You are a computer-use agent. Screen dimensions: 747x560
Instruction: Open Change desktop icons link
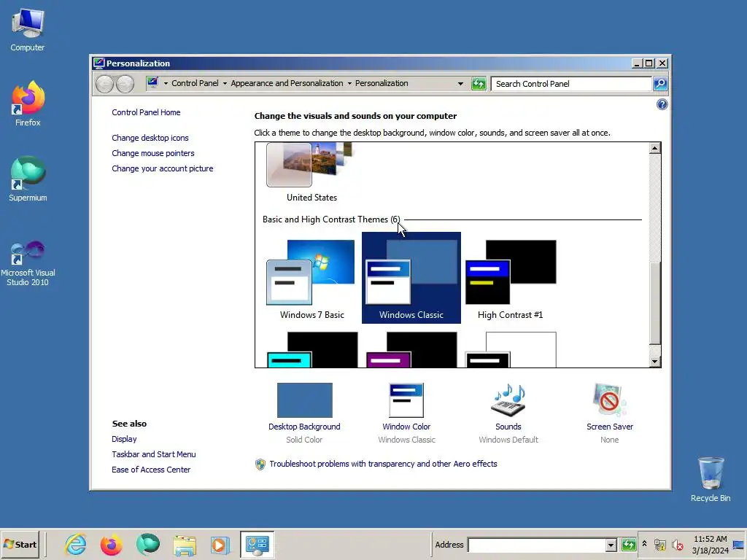click(x=150, y=138)
